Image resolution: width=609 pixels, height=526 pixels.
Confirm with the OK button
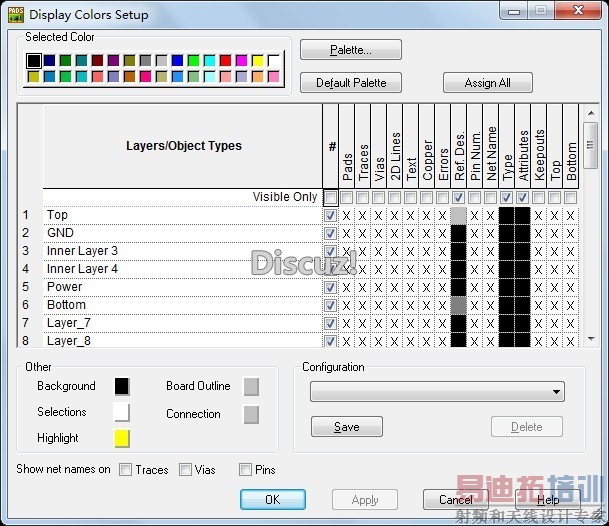click(x=273, y=500)
